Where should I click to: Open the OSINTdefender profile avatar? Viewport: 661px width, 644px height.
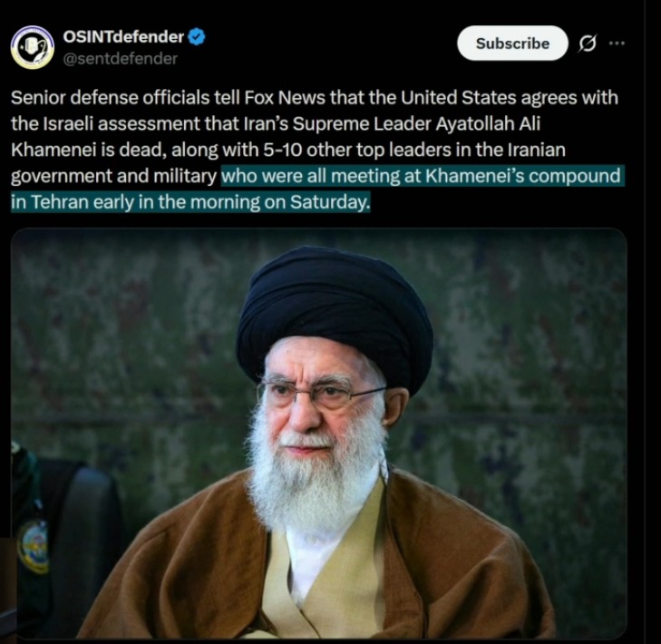[x=33, y=47]
